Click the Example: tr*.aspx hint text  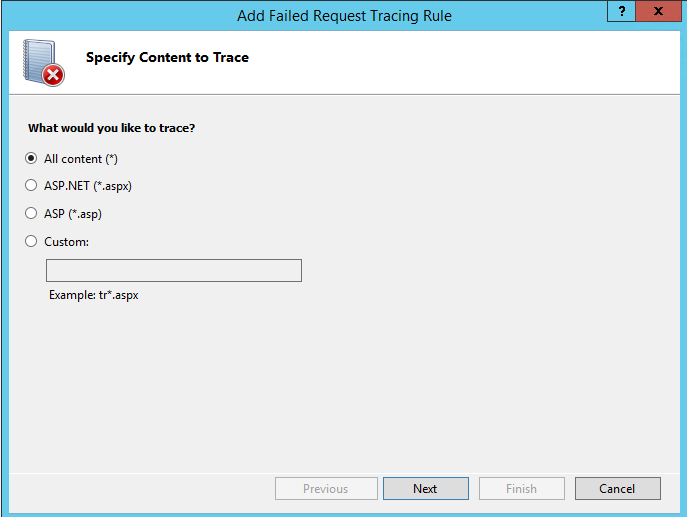pos(93,295)
